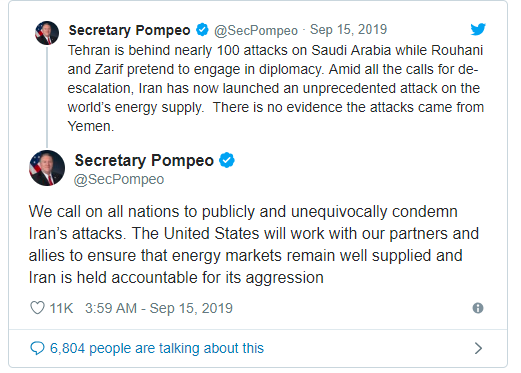Like the tweet using the heart icon
521x373 pixels.
point(37,308)
